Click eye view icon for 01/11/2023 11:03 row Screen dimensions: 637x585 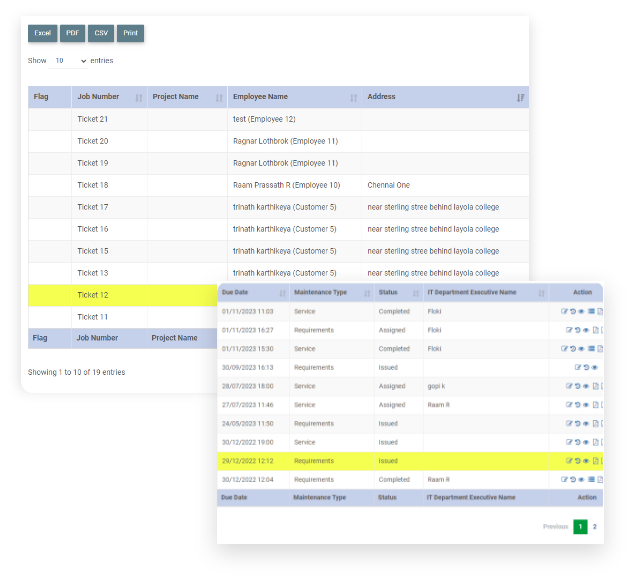[581, 311]
